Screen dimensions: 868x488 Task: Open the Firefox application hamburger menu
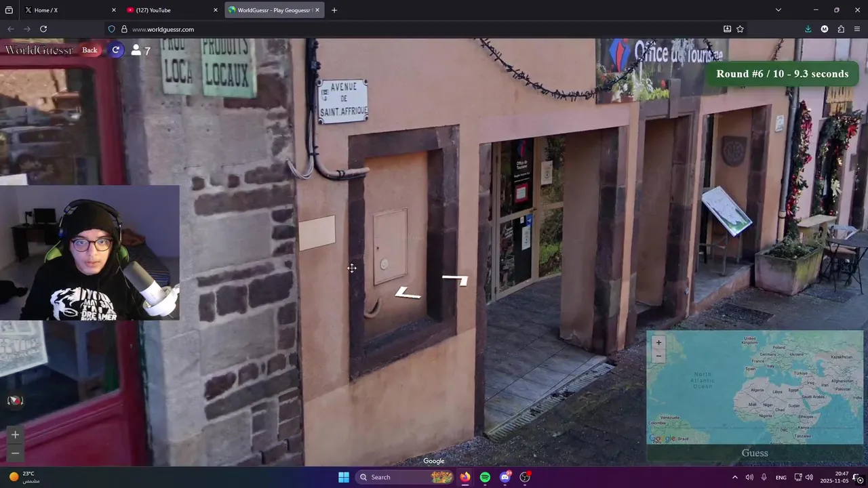[857, 29]
